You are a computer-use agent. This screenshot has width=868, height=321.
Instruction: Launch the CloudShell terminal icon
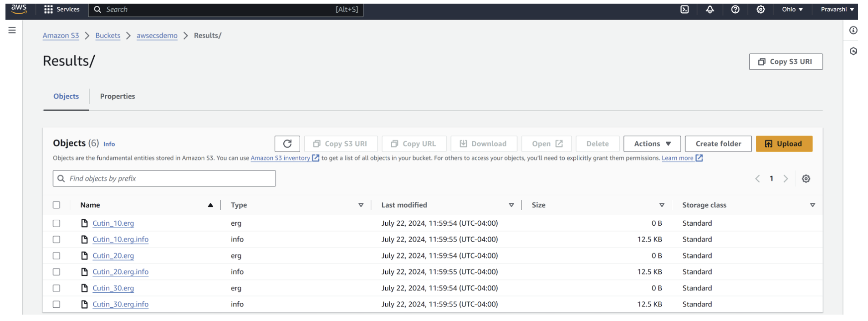point(684,9)
